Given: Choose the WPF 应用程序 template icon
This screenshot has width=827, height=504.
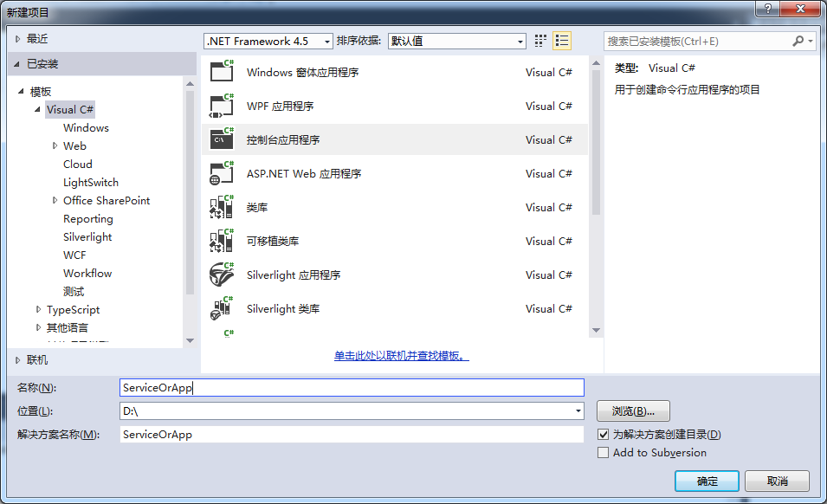Looking at the screenshot, I should (x=222, y=106).
